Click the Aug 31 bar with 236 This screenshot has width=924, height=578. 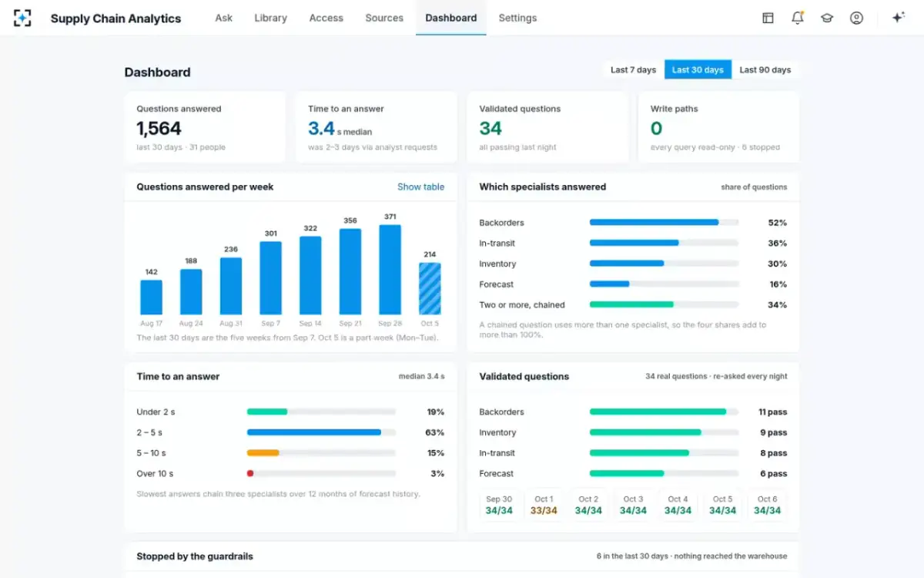pyautogui.click(x=231, y=286)
